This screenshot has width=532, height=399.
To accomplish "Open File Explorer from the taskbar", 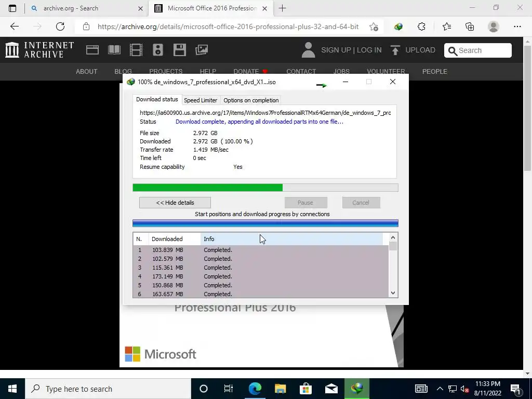I will coord(280,389).
